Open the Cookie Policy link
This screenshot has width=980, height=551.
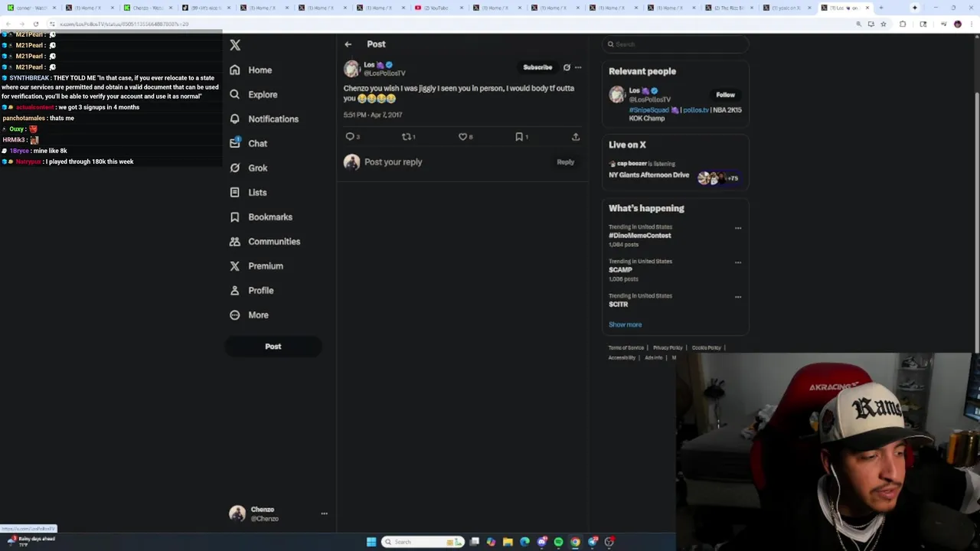[707, 348]
